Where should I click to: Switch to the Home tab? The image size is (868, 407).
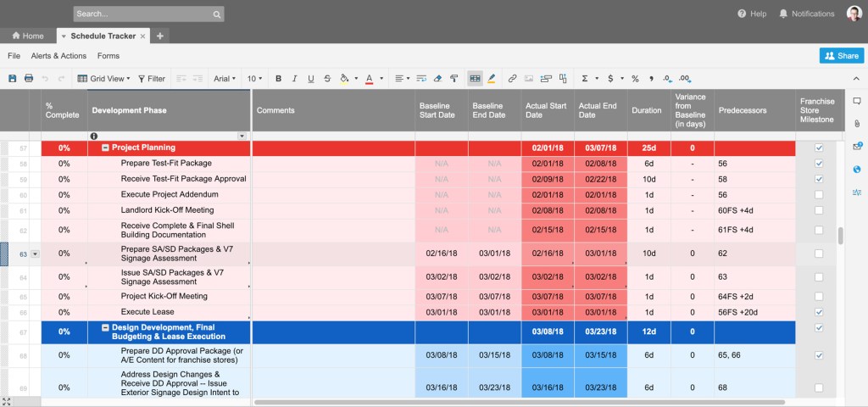point(27,36)
